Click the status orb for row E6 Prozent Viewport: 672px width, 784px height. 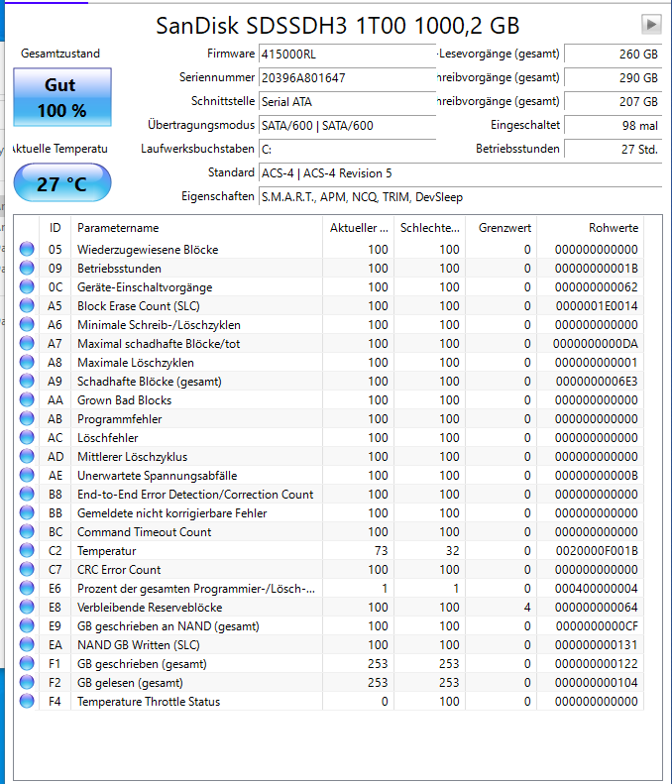[x=27, y=588]
